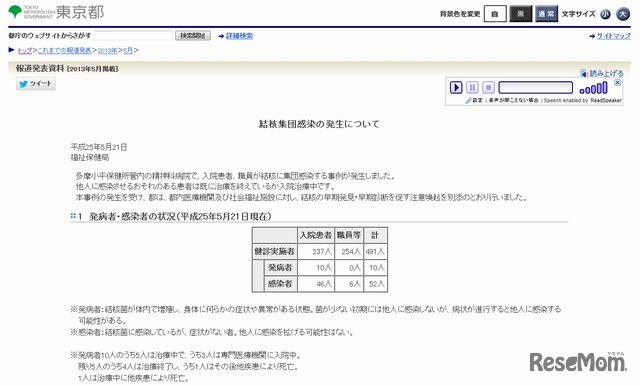This screenshot has height=385, width=640.
Task: Adjust the ReadSpeaker volume bars
Action: tap(593, 88)
